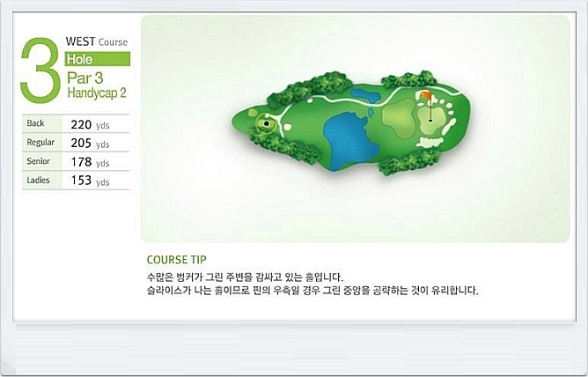588x377 pixels.
Task: Click the tee box marker on the map
Action: point(266,123)
